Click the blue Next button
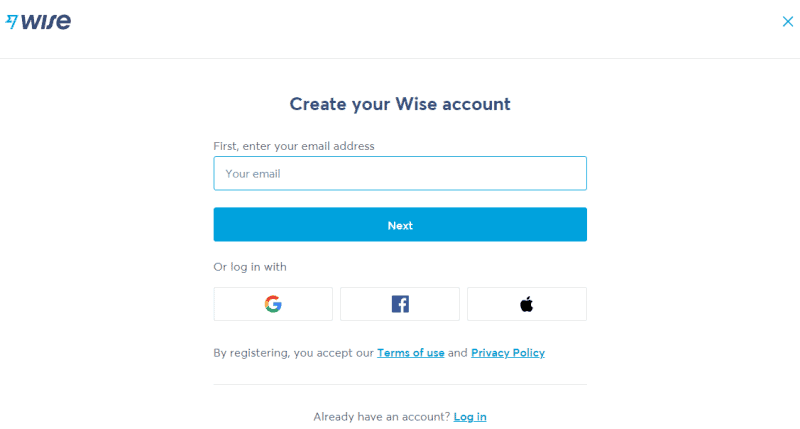This screenshot has height=429, width=800. pos(400,224)
